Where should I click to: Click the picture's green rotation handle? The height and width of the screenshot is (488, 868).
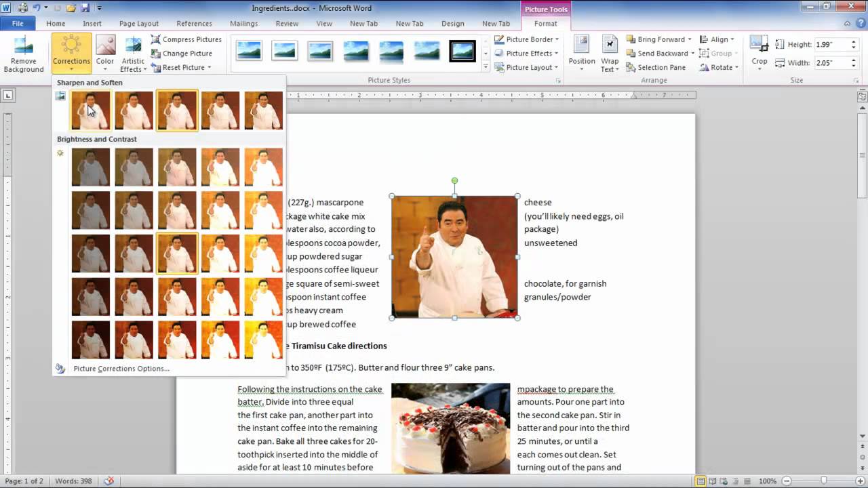[454, 181]
